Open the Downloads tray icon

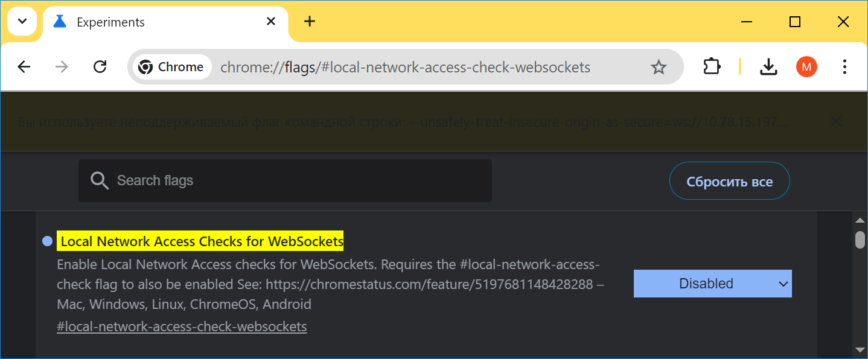click(768, 67)
